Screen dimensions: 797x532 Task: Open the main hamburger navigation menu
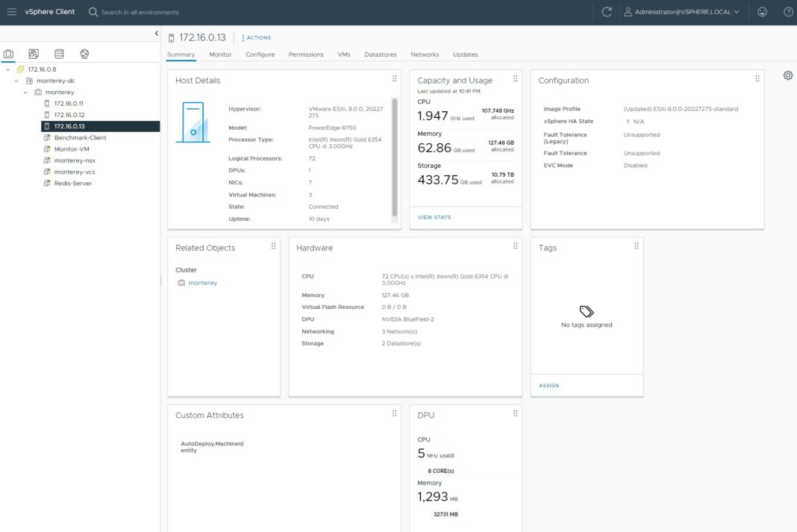pos(11,11)
